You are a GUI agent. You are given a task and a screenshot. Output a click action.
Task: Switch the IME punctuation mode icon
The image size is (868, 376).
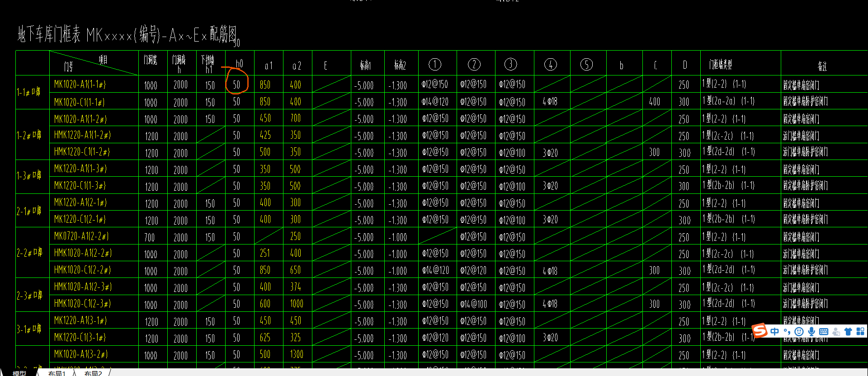click(787, 331)
